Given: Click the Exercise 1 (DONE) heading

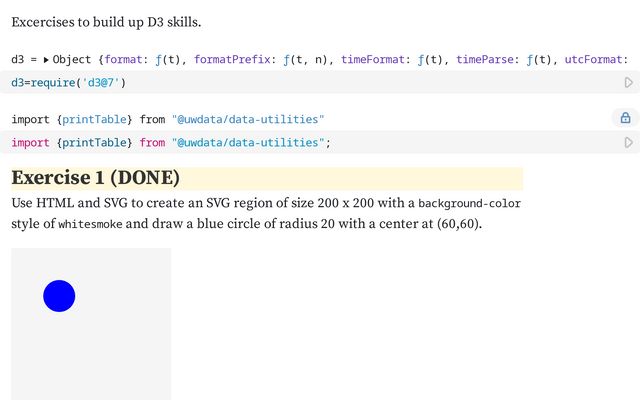Looking at the screenshot, I should point(96,178).
